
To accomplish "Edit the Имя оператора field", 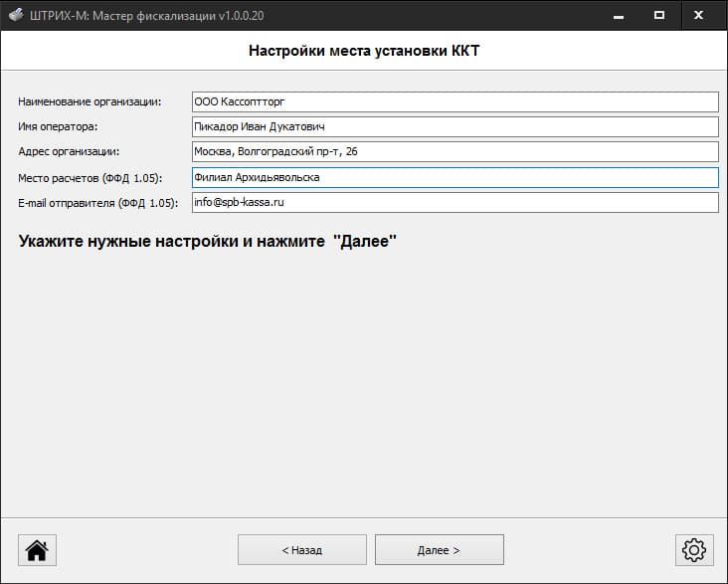I will pyautogui.click(x=455, y=126).
